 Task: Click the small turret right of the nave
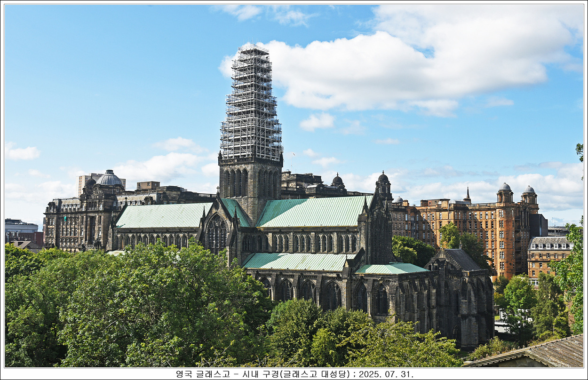383,186
